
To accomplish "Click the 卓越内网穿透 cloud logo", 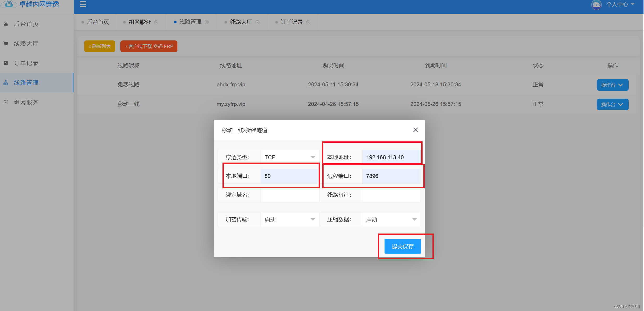I will [9, 4].
